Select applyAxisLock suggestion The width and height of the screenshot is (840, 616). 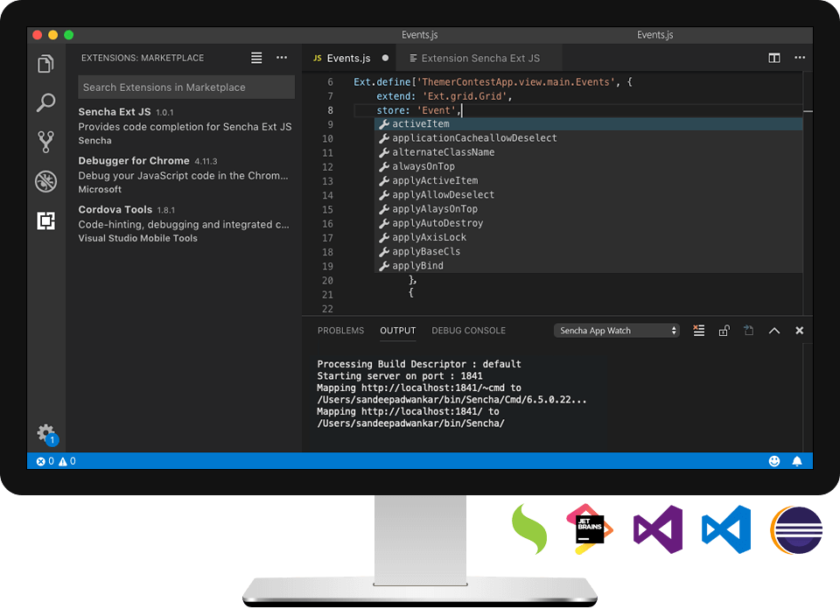(588, 237)
